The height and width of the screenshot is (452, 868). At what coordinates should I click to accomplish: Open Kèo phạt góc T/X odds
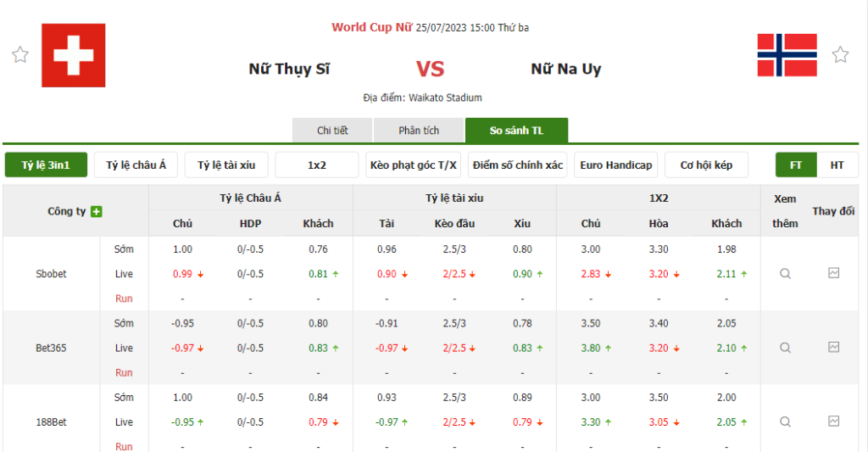(x=415, y=165)
